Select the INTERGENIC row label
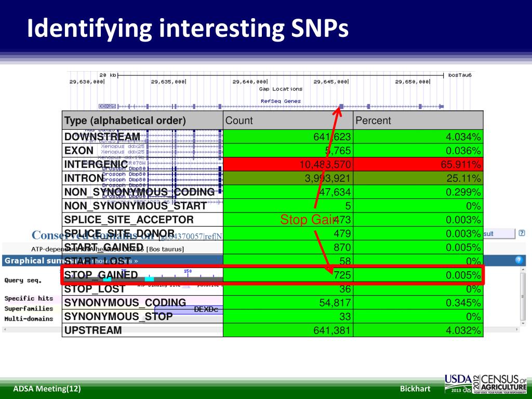 point(96,164)
